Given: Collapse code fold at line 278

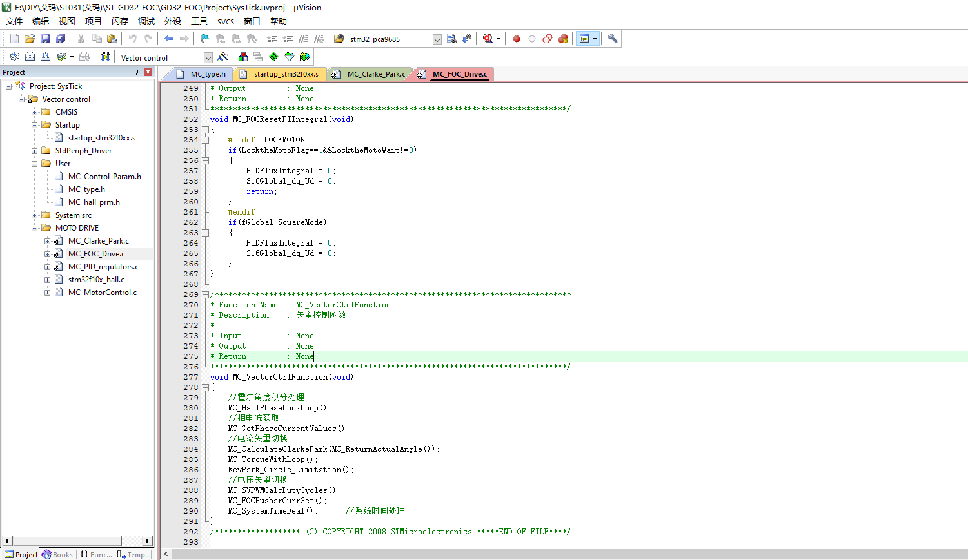Looking at the screenshot, I should pyautogui.click(x=205, y=387).
